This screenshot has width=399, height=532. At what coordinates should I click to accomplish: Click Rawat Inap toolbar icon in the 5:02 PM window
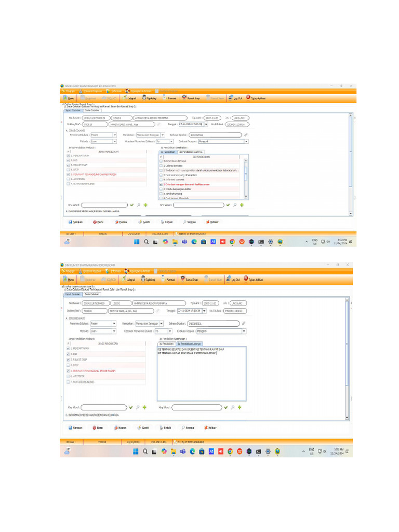click(184, 98)
